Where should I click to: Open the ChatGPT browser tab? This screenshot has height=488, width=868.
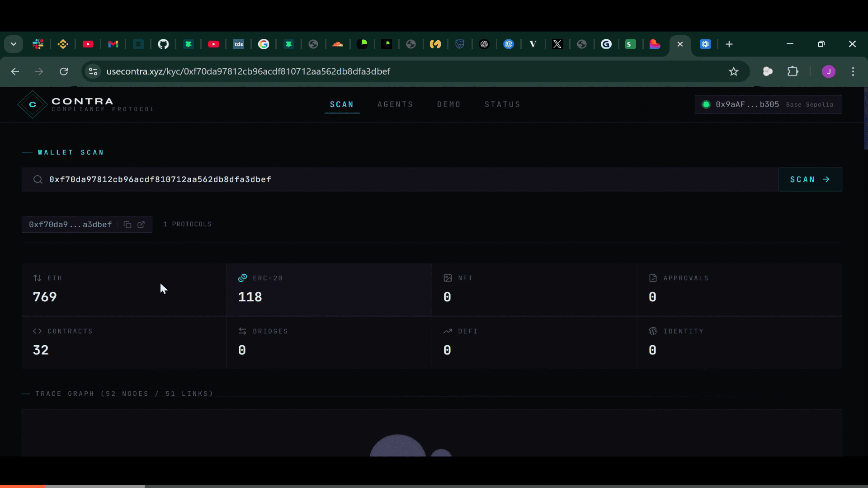(484, 44)
